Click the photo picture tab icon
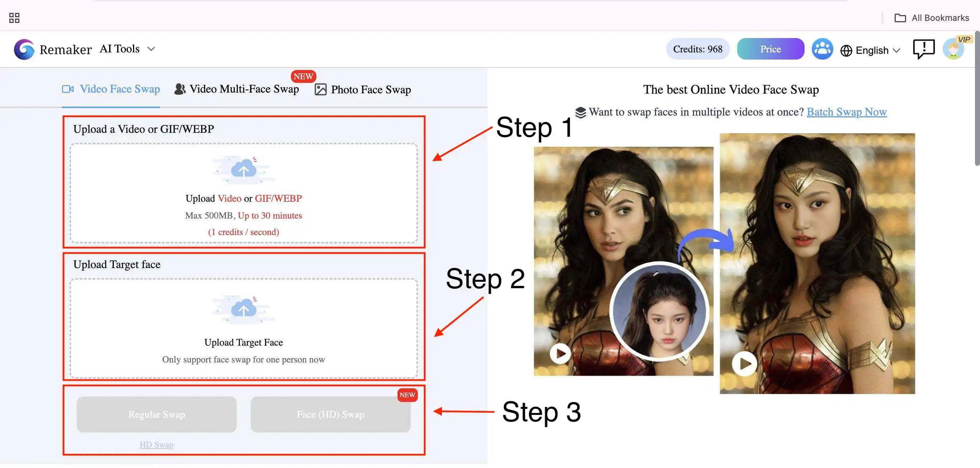Screen dimensions: 980x468 point(320,90)
